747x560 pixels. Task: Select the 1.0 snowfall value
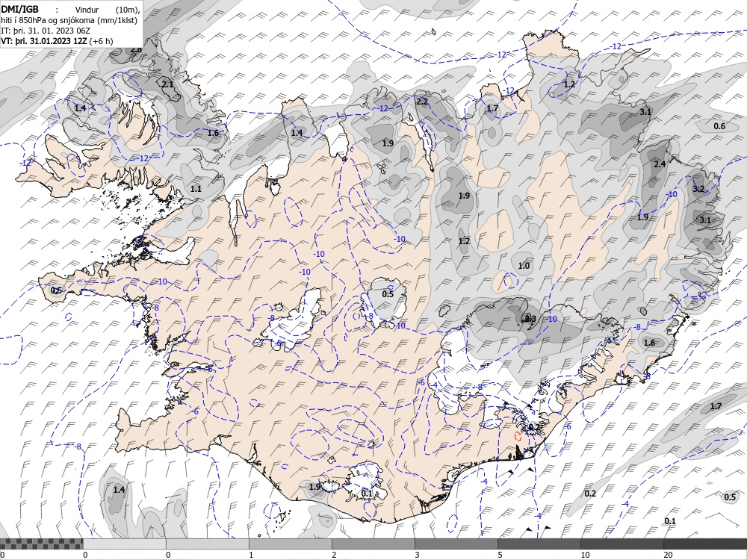click(x=524, y=267)
